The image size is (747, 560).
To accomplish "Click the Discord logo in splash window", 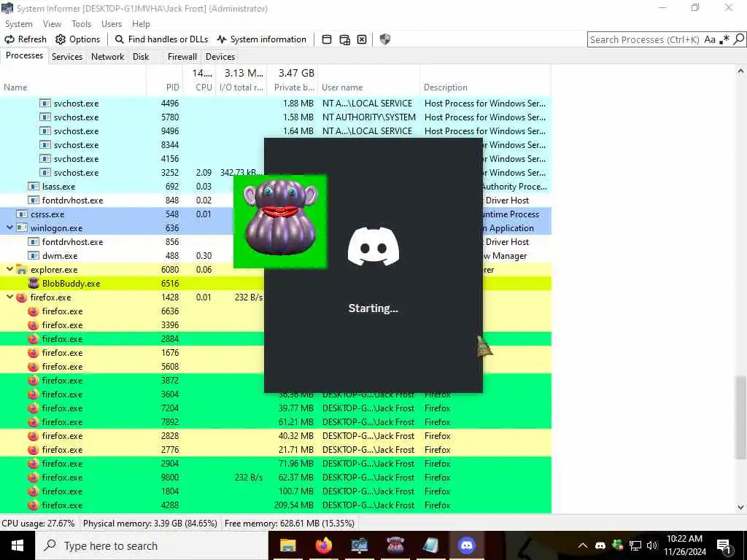I will pyautogui.click(x=373, y=246).
